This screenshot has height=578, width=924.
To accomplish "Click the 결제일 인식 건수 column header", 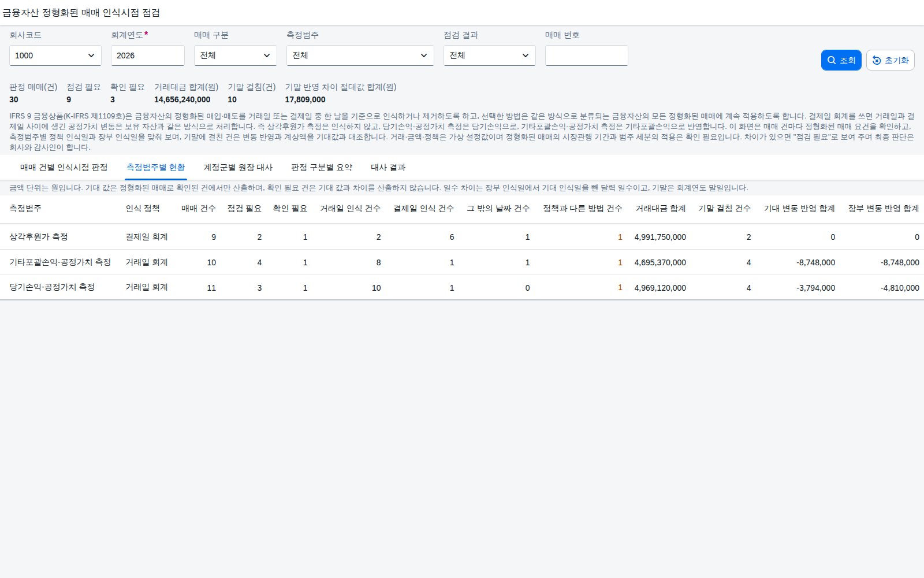I will pyautogui.click(x=423, y=209).
